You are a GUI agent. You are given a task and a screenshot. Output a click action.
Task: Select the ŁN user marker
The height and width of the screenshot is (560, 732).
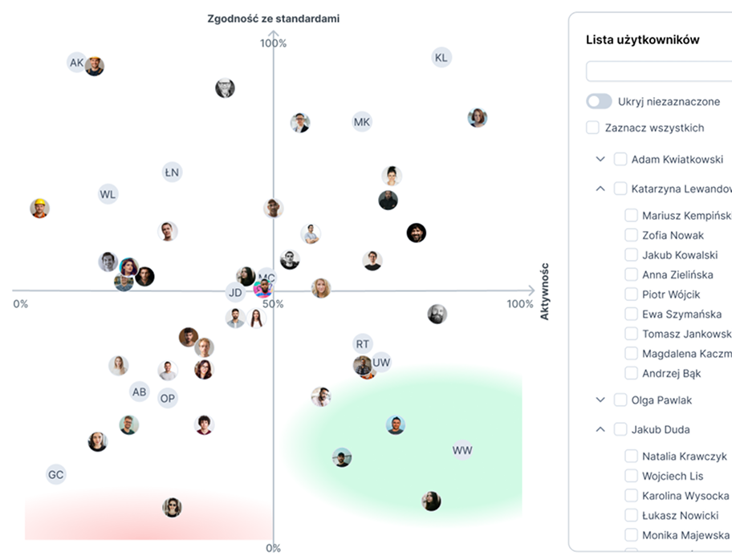click(172, 172)
